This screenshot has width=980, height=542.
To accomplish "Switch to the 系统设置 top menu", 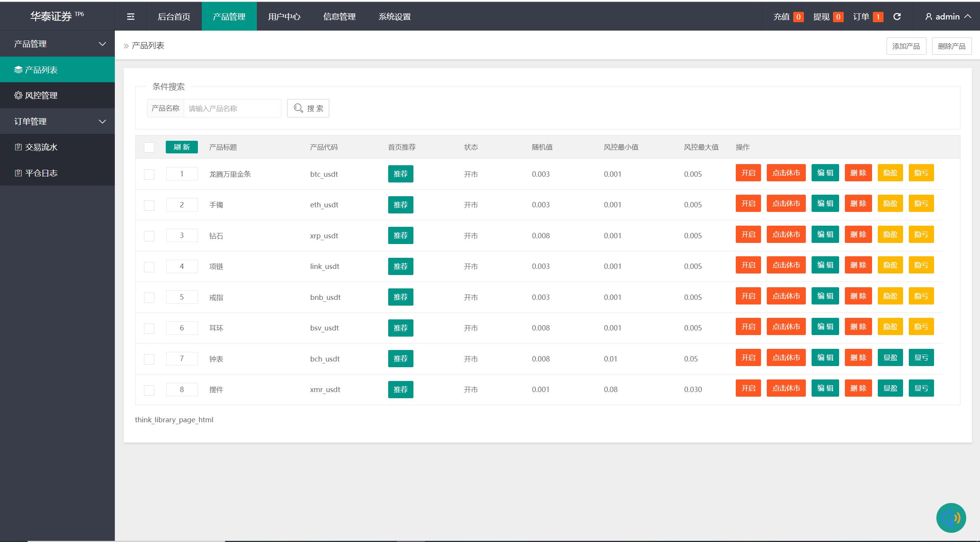I will pos(394,16).
